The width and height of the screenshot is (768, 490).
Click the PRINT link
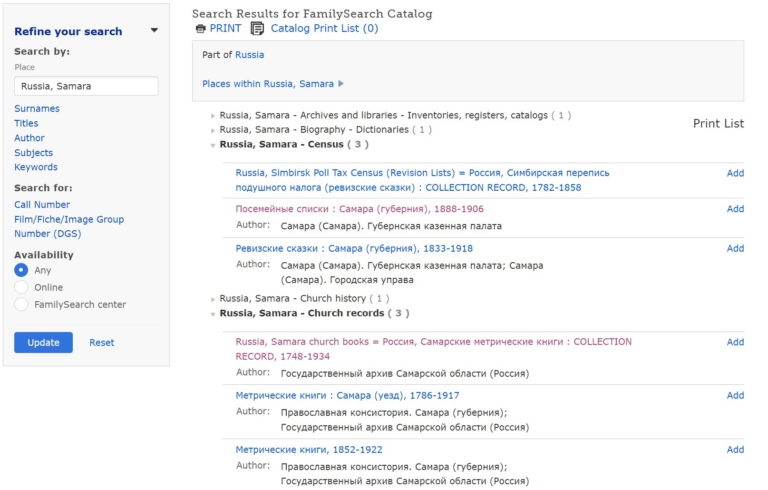[225, 28]
